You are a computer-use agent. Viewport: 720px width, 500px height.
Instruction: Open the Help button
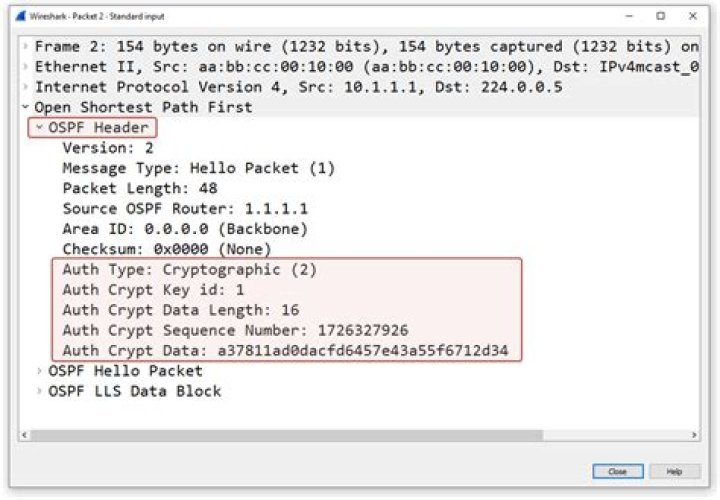click(x=675, y=471)
